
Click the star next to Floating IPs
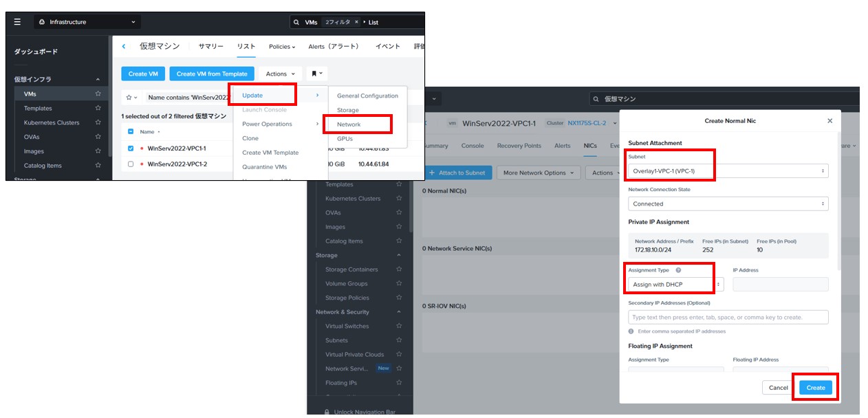399,383
